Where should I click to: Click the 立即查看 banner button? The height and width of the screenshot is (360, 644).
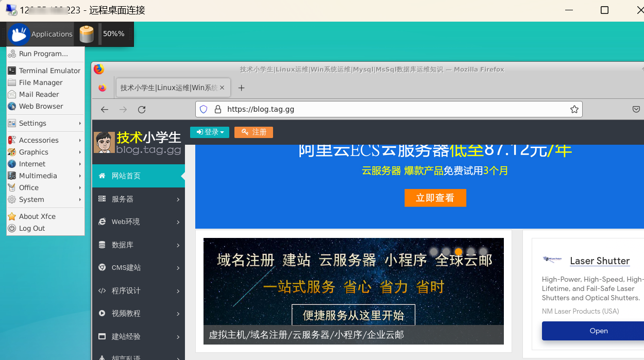point(435,198)
